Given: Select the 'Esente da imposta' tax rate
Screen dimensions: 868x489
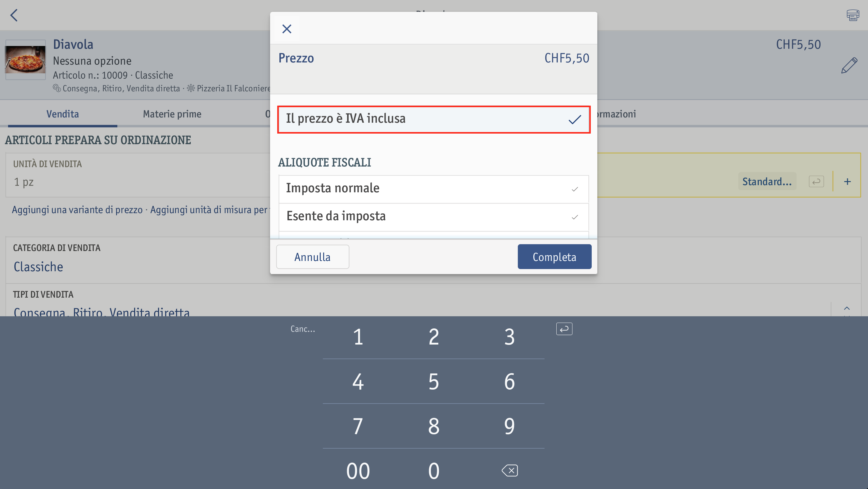Looking at the screenshot, I should click(434, 217).
